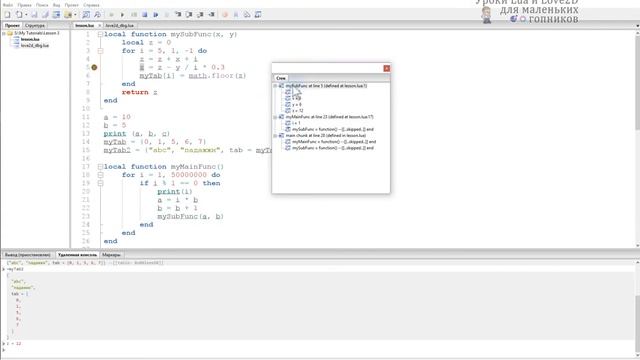The height and width of the screenshot is (360, 640).
Task: Select the love2d_dbg.lua editor tab
Action: click(120, 25)
